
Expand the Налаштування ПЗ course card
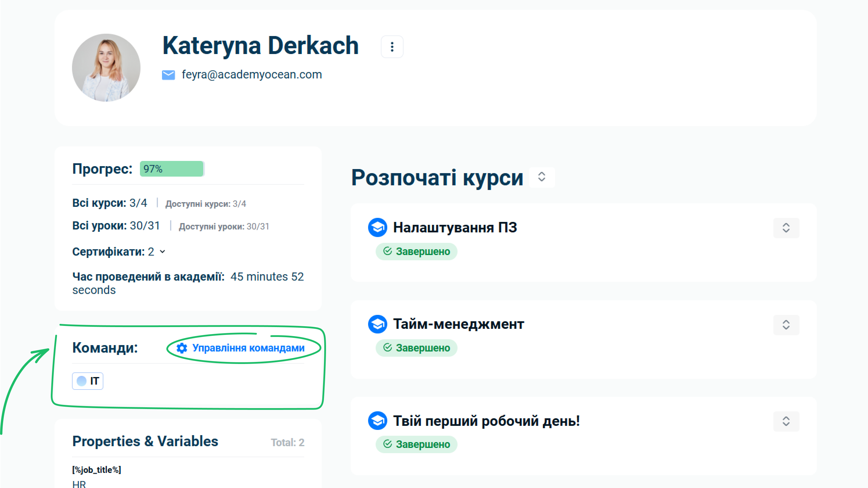(786, 228)
